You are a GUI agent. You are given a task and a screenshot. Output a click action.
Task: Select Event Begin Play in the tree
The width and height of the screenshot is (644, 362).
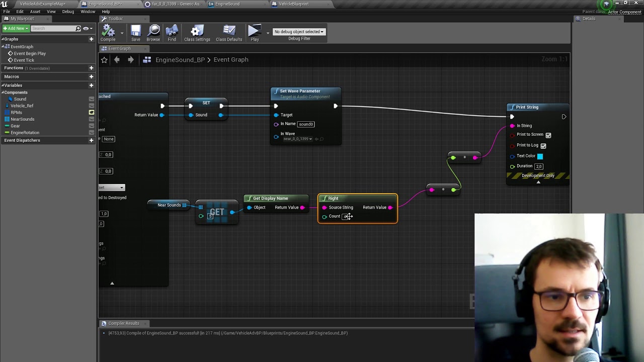pos(30,53)
